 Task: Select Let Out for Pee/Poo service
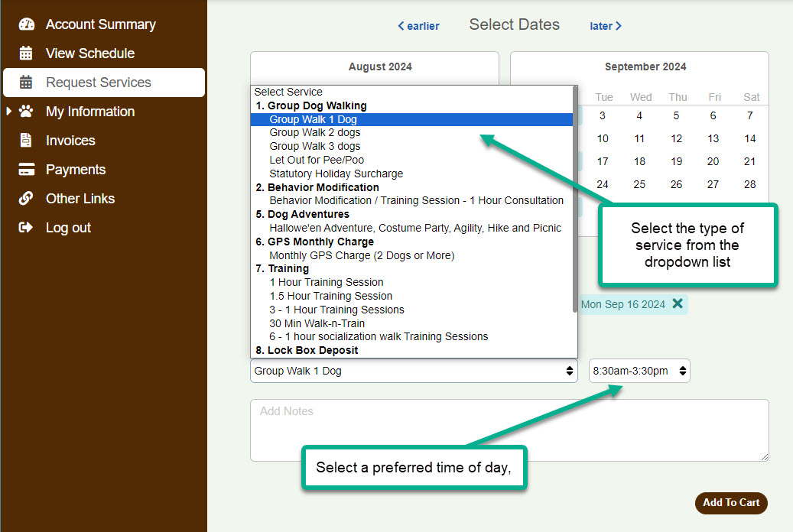tap(317, 160)
